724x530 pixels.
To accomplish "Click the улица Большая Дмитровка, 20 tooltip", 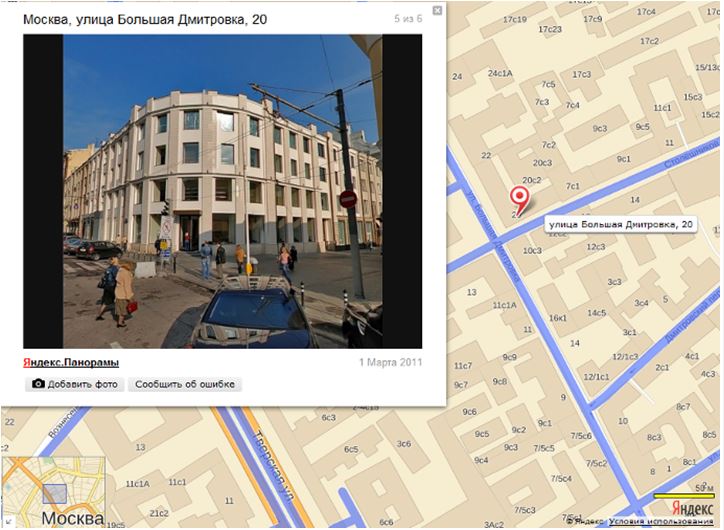I will 620,225.
